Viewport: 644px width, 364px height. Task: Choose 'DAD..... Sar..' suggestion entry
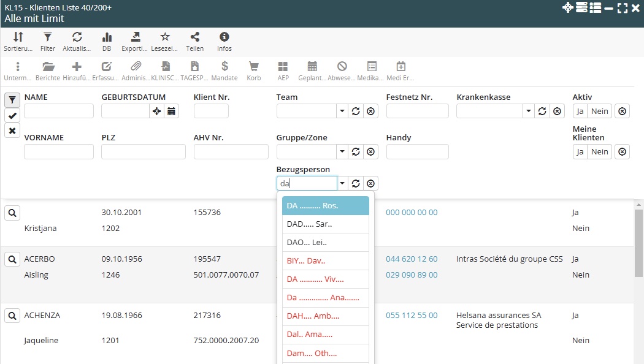click(325, 224)
